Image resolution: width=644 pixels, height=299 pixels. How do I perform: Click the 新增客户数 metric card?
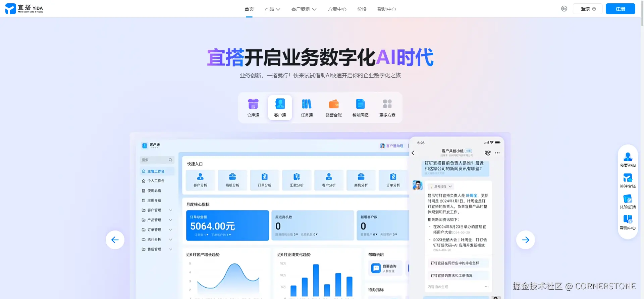383,225
